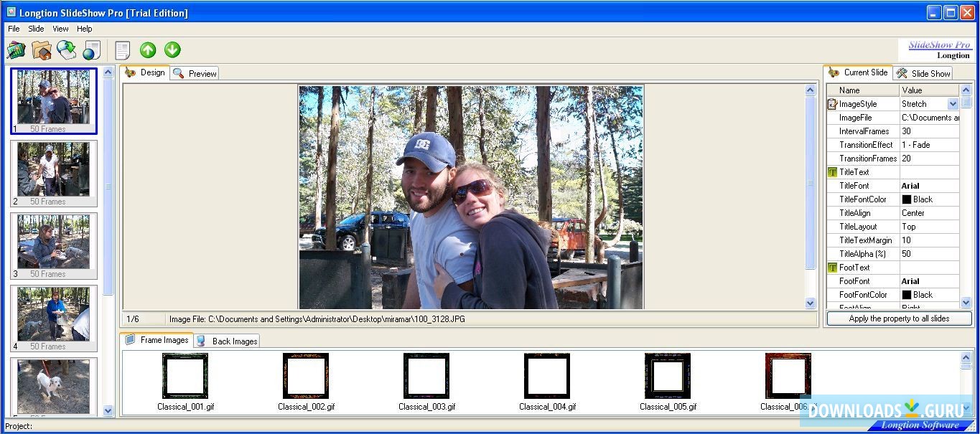The image size is (980, 434).
Task: Click the TitleAlpha (%) value 50
Action: pyautogui.click(x=930, y=254)
